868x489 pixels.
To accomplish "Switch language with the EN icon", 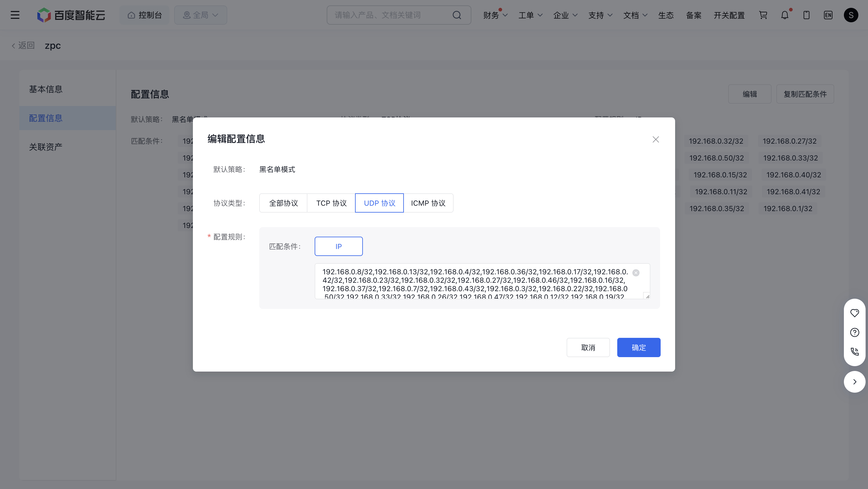I will point(828,15).
